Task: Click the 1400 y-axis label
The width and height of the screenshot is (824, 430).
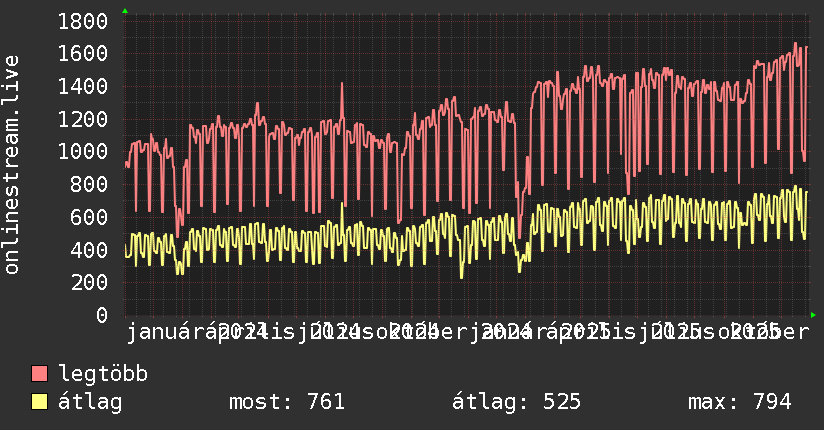Action: pos(83,86)
